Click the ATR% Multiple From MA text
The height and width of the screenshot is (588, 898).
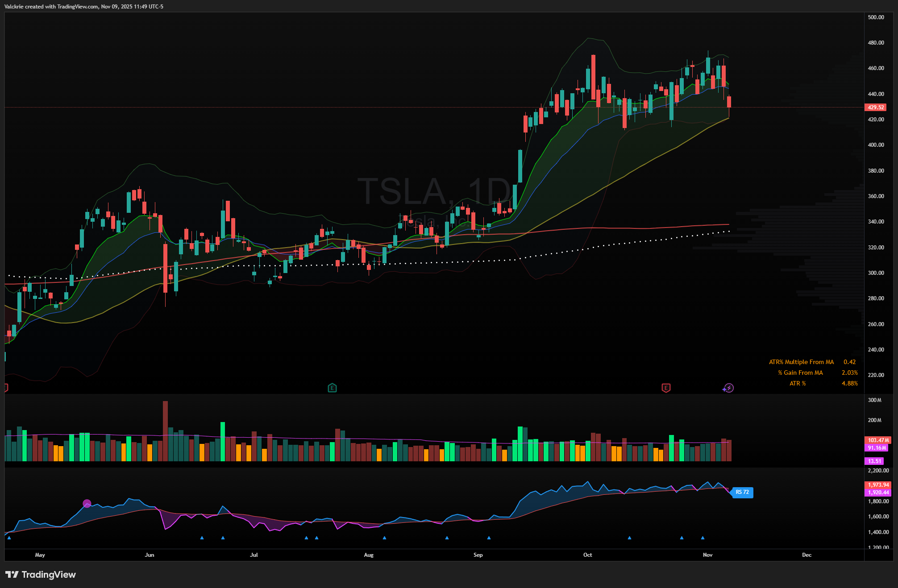[801, 362]
